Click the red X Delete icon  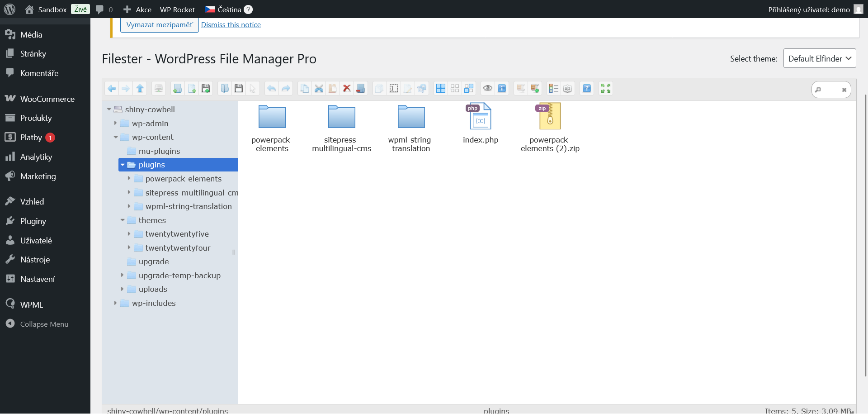tap(347, 89)
